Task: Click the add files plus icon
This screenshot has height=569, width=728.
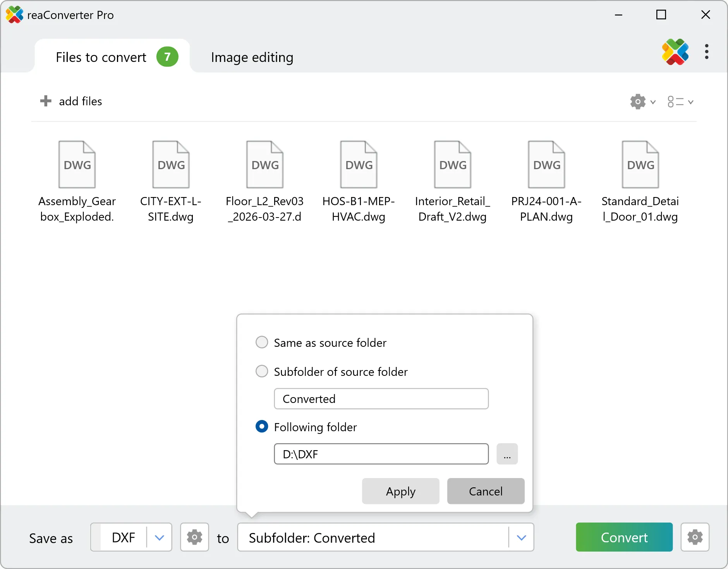Action: tap(46, 101)
